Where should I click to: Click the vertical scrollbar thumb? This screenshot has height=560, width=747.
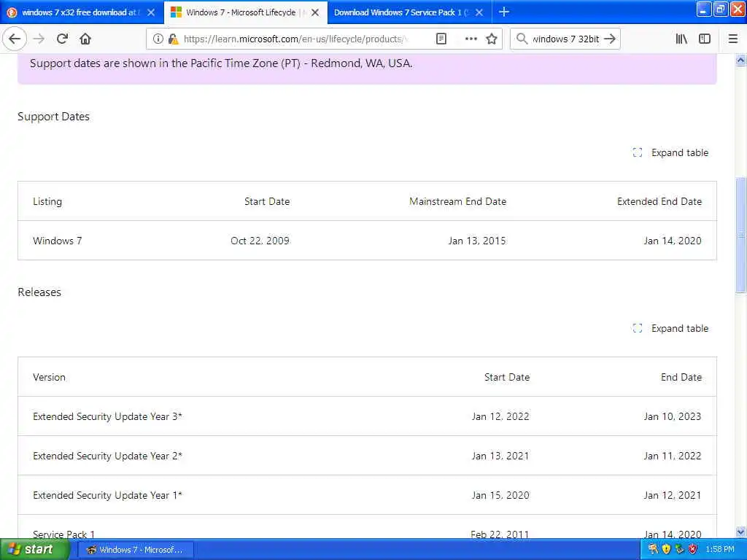click(741, 236)
